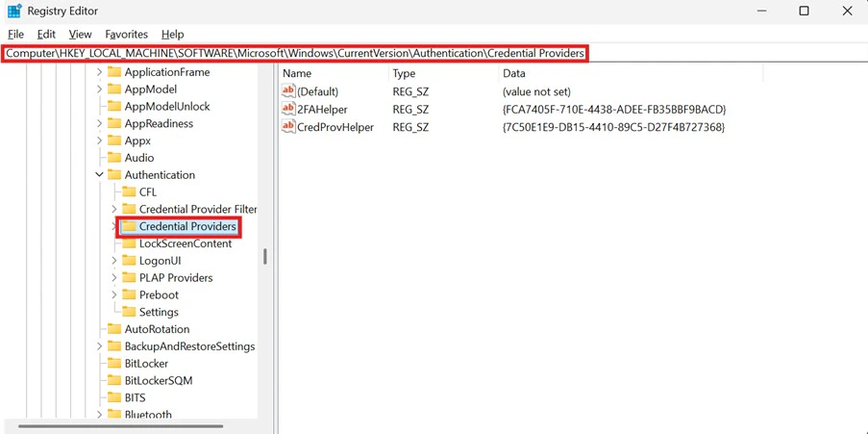Image resolution: width=868 pixels, height=434 pixels.
Task: Expand the BackupAndRestoreSettings key
Action: click(x=100, y=347)
